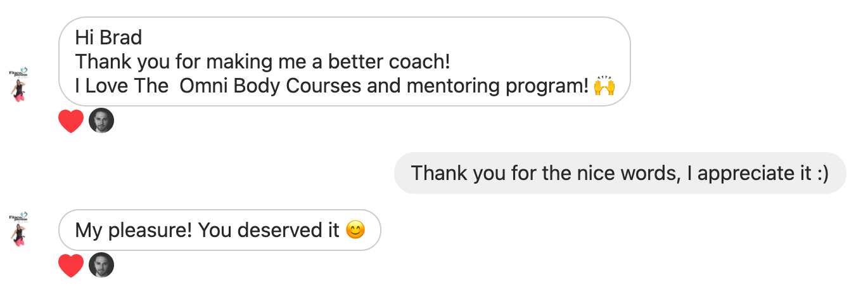This screenshot has width=868, height=289.
Task: Open sender's avatar beside the "Hi Brad" message
Action: [19, 85]
